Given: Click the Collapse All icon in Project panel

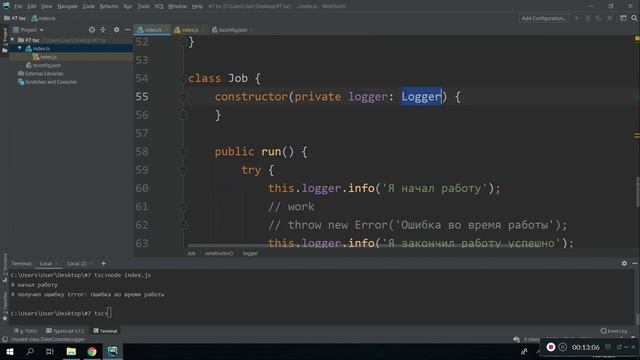Looking at the screenshot, I should tap(103, 30).
